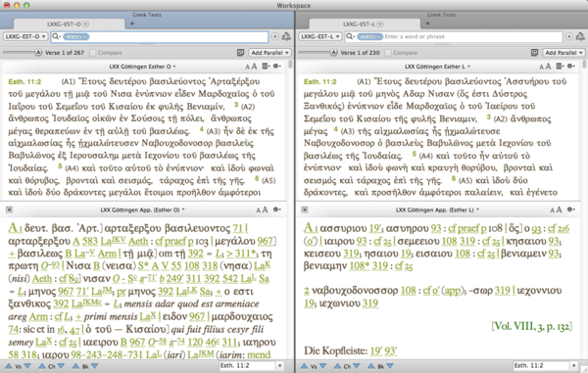Open left Add Parallel dropdown
This screenshot has width=588, height=373.
click(x=270, y=53)
